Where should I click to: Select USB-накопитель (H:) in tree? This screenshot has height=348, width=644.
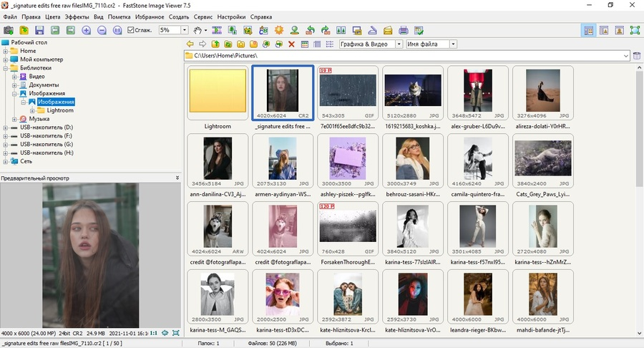click(x=47, y=153)
